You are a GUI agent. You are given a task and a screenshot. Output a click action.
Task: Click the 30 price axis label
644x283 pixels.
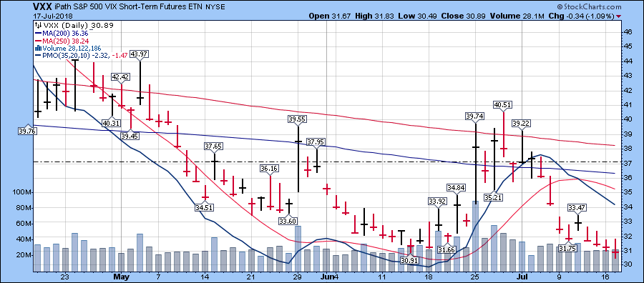coord(628,265)
